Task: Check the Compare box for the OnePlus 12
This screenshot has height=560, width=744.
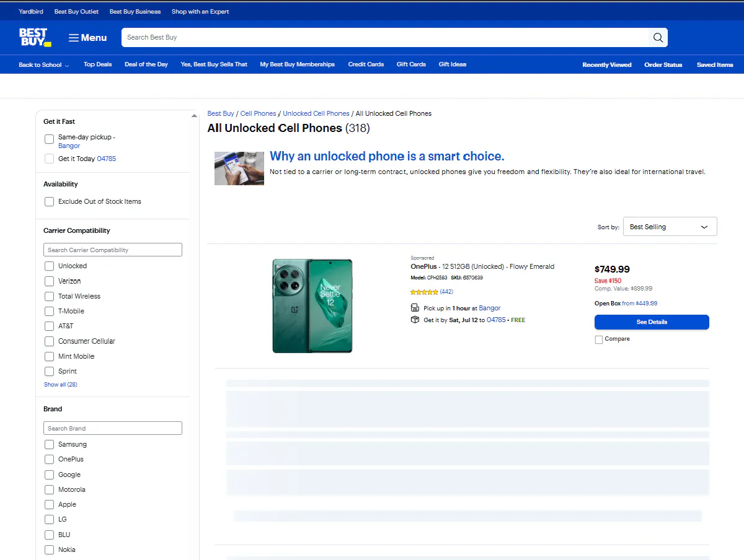Action: coord(599,339)
